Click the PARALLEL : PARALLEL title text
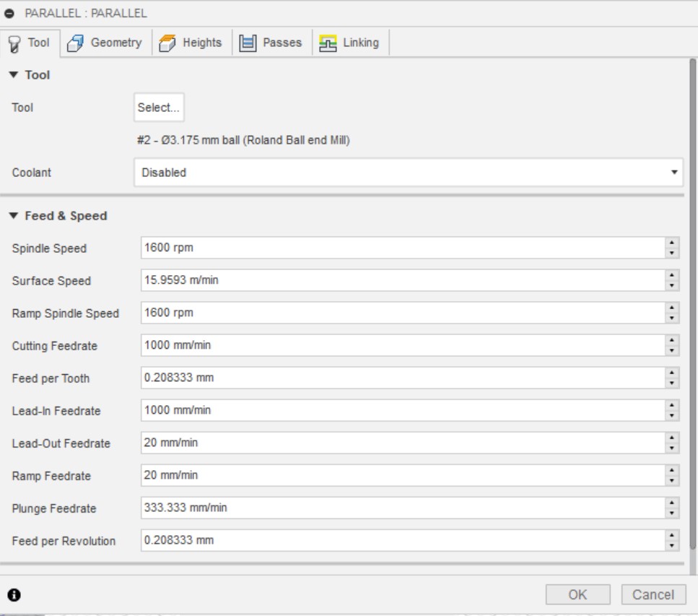This screenshot has width=698, height=616. (86, 14)
